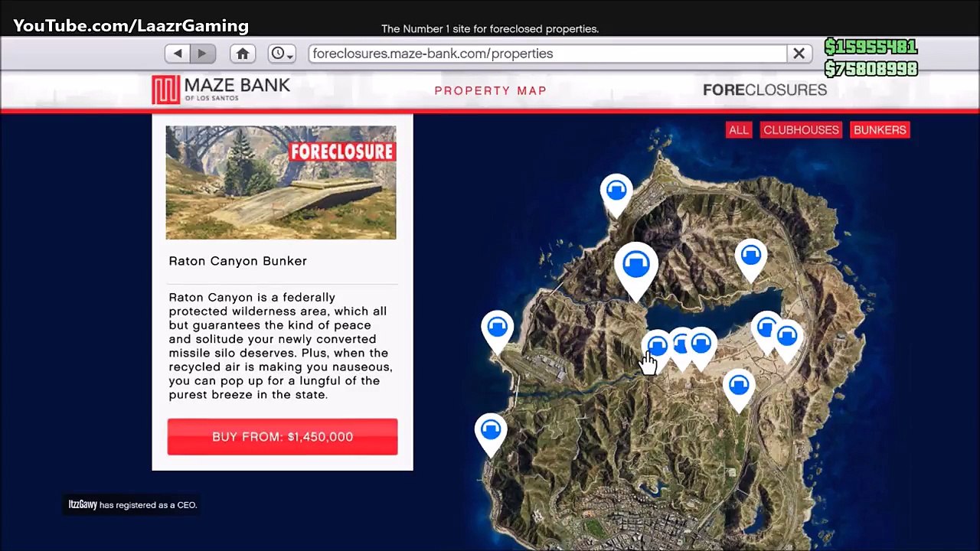The height and width of the screenshot is (551, 980).
Task: Select the bunker pin just left of easternmost pin
Action: click(x=765, y=333)
